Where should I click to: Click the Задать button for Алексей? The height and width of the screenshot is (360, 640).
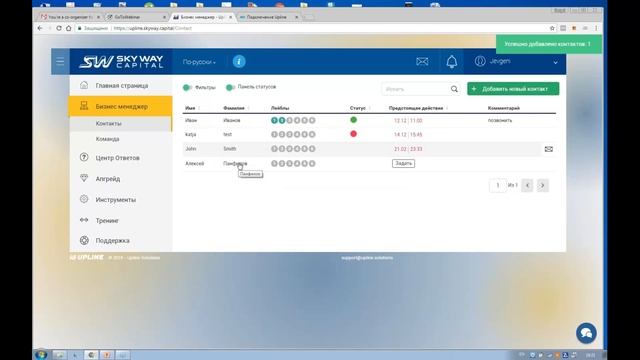tap(403, 163)
